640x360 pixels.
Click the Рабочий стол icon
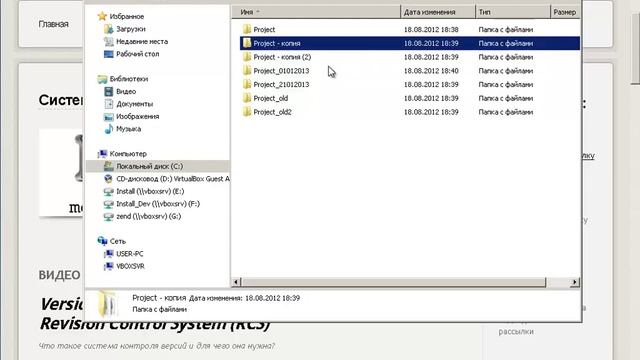coord(109,54)
